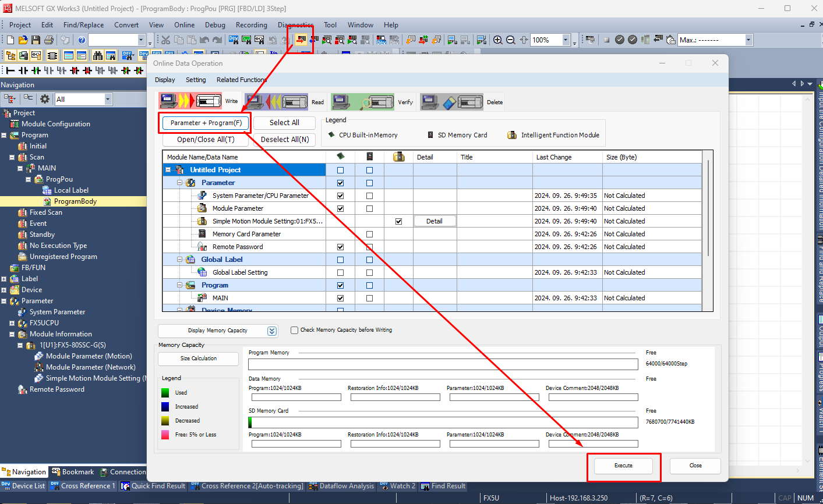Click the CPU Built-in Memory column header icon
The height and width of the screenshot is (504, 823).
341,157
